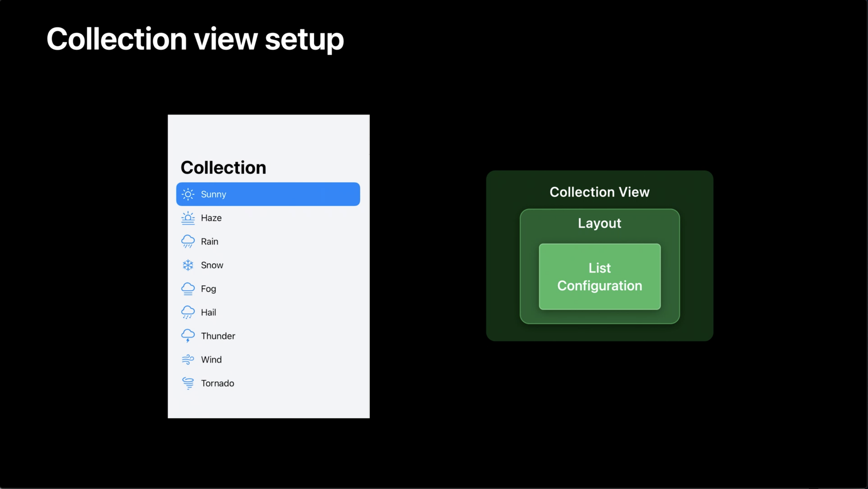Click the Tornado icon
The width and height of the screenshot is (868, 489).
188,383
